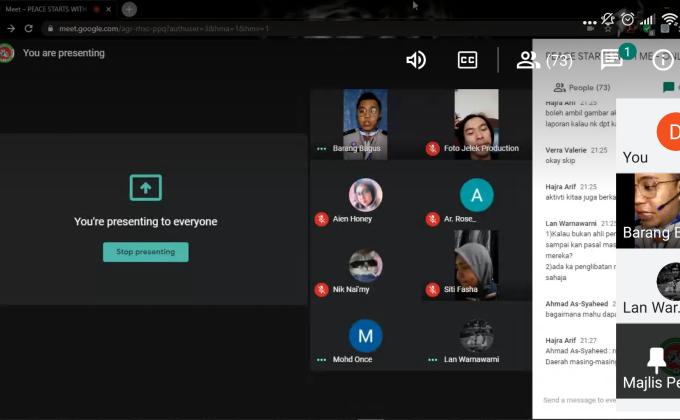Image resolution: width=680 pixels, height=420 pixels.
Task: Select the Ar. Rose_ participant tile
Action: tap(476, 201)
